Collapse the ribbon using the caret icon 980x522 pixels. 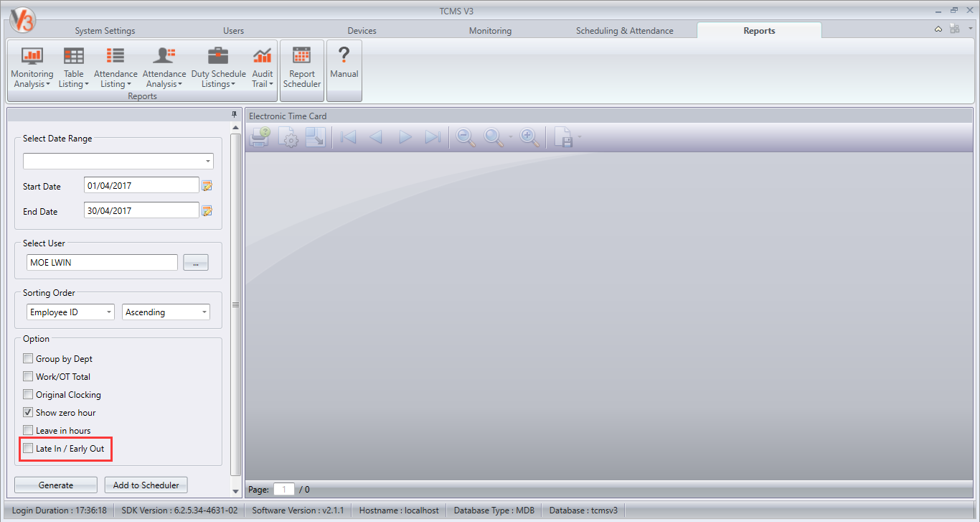click(x=938, y=29)
